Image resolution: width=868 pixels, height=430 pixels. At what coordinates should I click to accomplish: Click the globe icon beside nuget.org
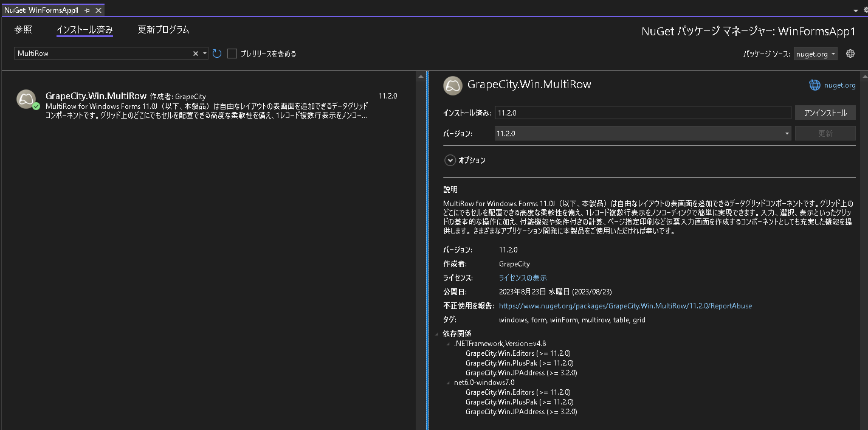point(815,85)
